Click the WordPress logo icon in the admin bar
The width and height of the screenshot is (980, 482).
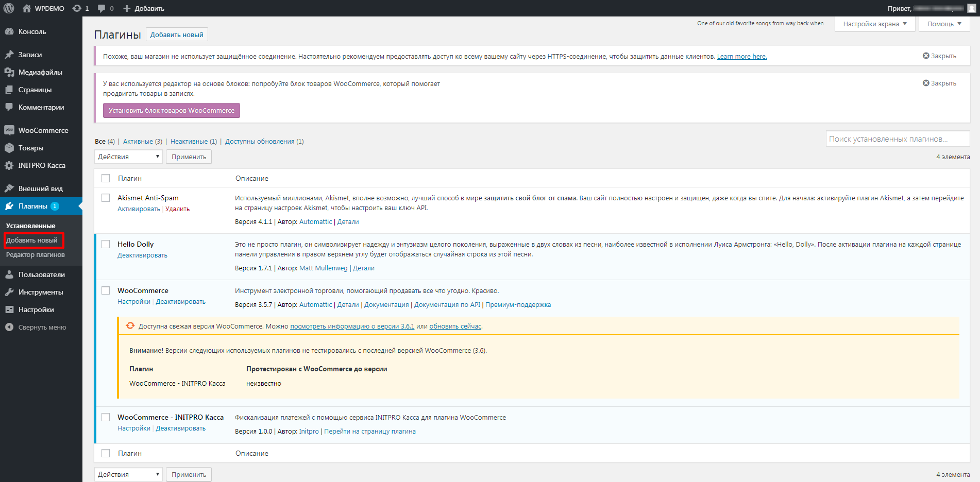[x=9, y=8]
